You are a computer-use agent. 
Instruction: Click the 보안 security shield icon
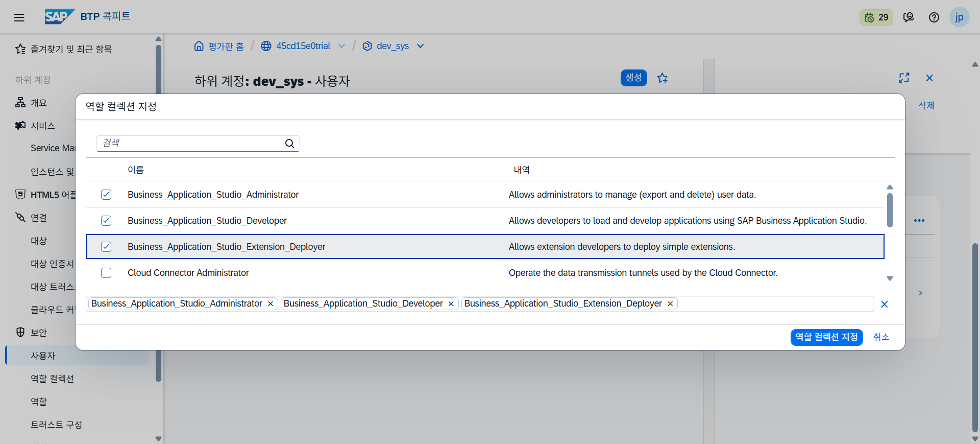tap(20, 333)
